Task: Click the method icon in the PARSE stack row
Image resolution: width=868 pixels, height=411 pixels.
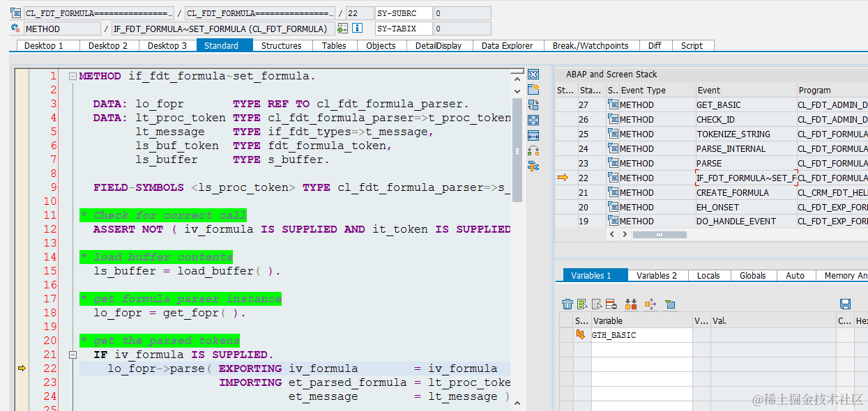Action: click(x=613, y=163)
